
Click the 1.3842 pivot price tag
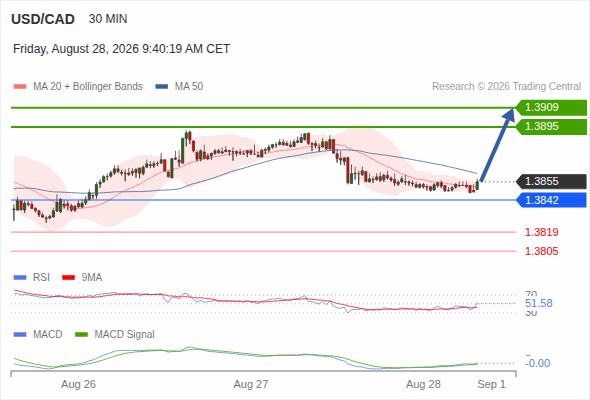551,200
